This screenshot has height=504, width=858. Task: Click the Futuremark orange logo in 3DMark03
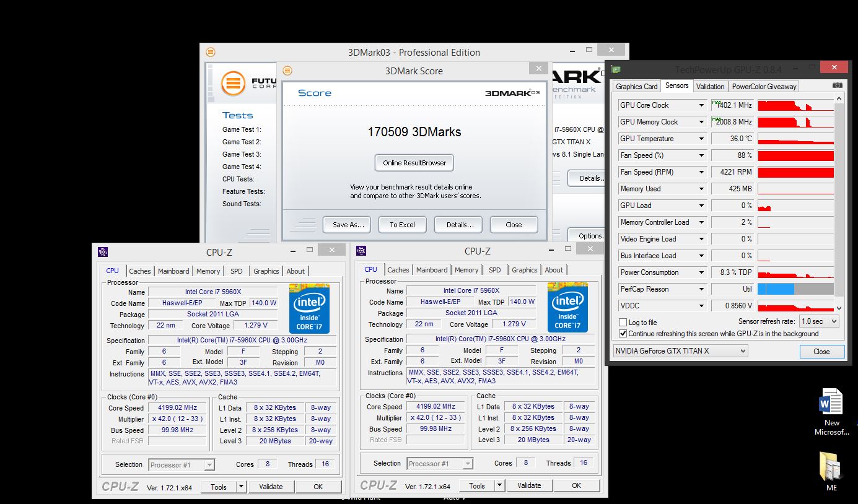[234, 82]
